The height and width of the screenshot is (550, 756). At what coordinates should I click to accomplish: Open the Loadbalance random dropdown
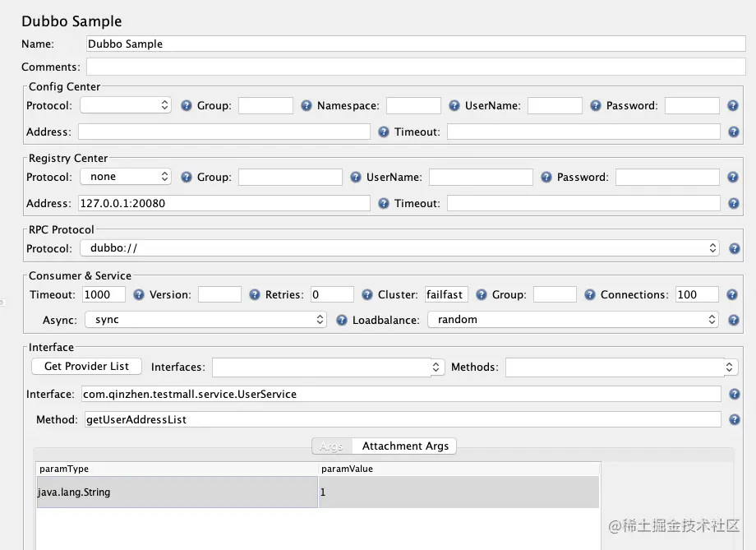pos(574,320)
